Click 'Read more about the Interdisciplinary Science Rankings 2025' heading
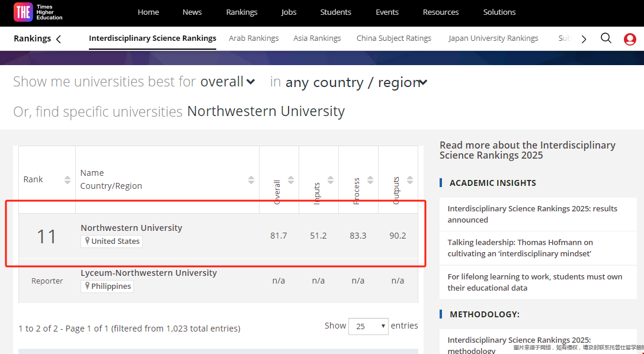The image size is (644, 354). (x=528, y=150)
